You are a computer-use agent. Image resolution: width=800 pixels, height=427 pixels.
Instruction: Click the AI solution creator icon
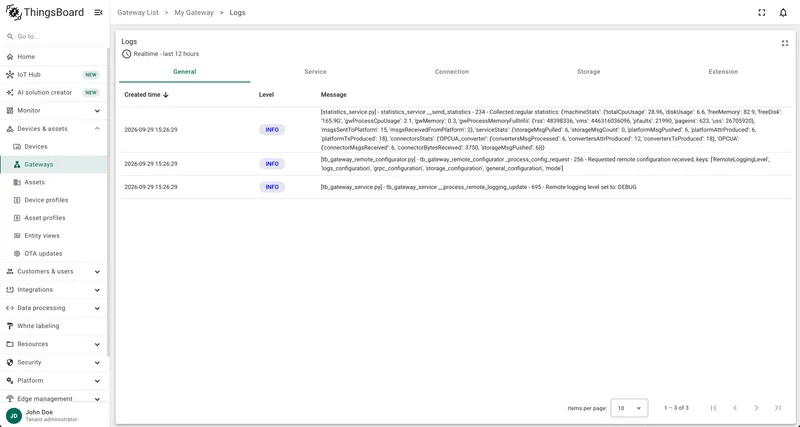point(10,92)
